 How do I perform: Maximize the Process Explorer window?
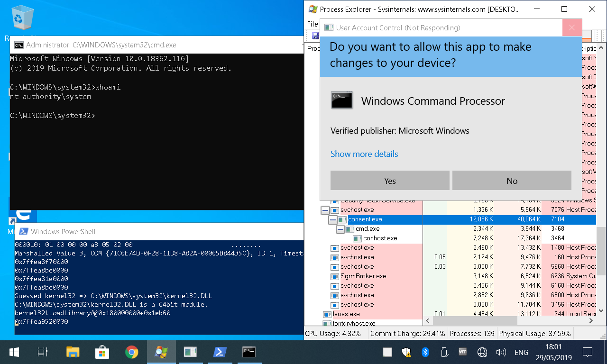[x=564, y=9]
